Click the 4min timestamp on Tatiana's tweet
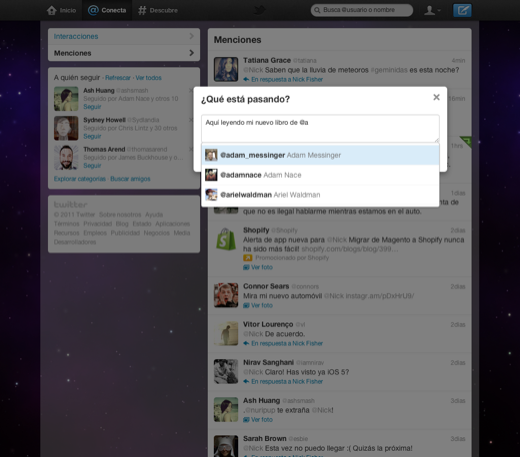Screen dimensions: 520x457 458,60
